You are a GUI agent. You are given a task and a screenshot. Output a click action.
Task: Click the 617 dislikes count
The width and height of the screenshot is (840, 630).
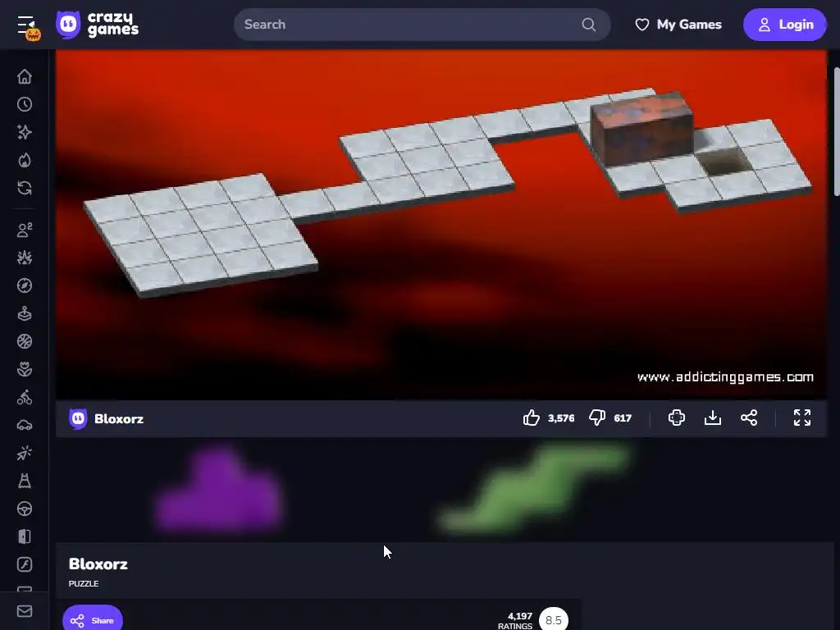tap(623, 418)
